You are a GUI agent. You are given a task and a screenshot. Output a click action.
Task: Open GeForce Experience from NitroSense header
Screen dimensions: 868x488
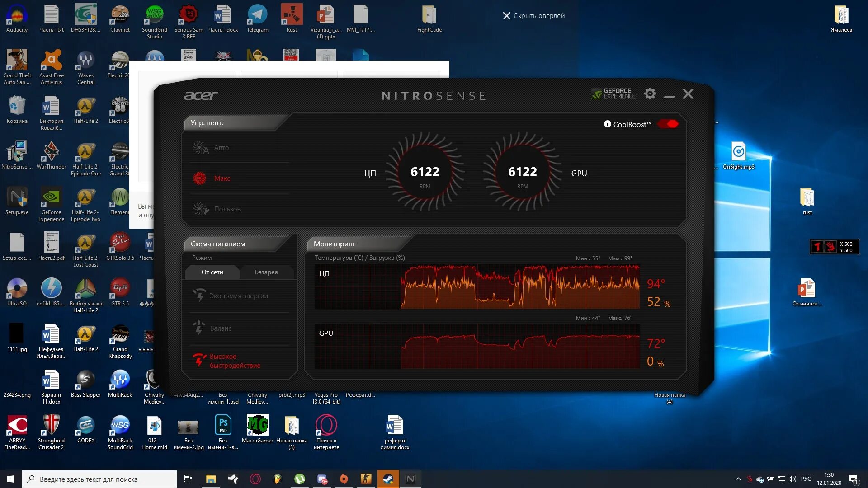[614, 94]
